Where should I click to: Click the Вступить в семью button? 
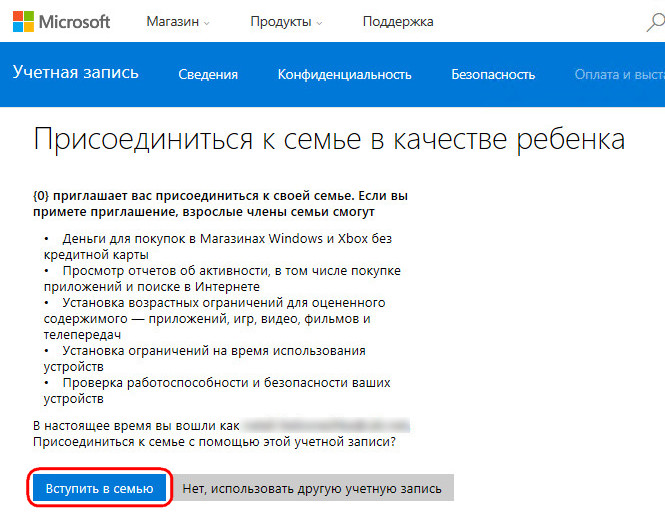pos(99,488)
